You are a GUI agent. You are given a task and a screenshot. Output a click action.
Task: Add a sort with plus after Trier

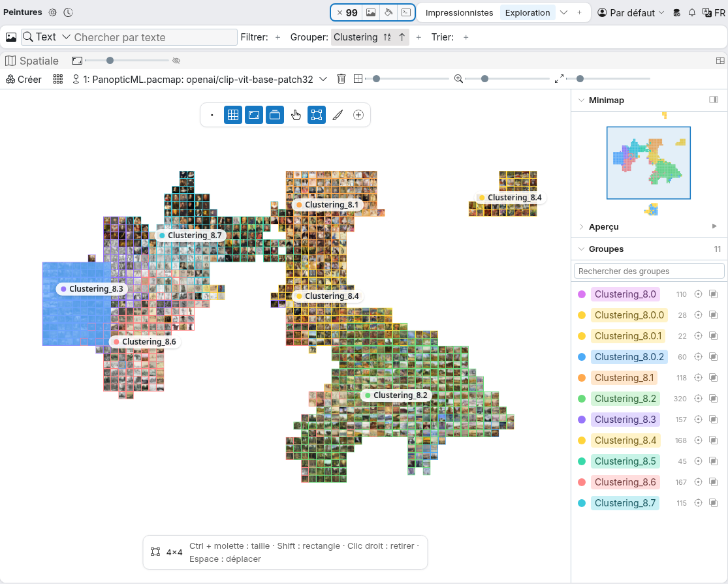(466, 38)
